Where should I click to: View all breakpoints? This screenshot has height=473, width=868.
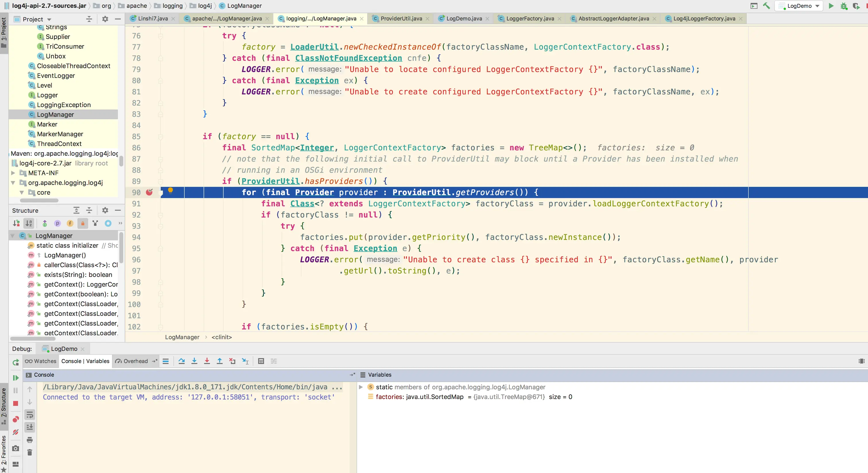[15, 419]
